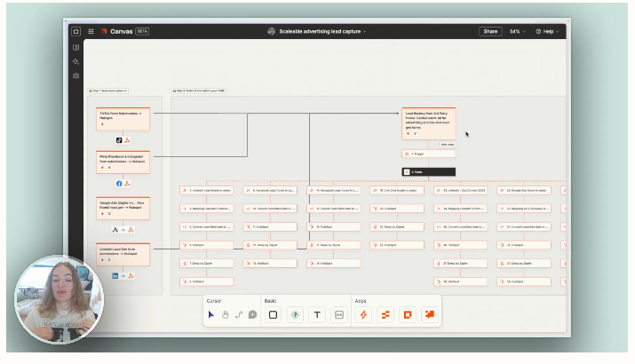Select the TikTok Form Submissions card
The image size is (635, 364).
click(123, 119)
